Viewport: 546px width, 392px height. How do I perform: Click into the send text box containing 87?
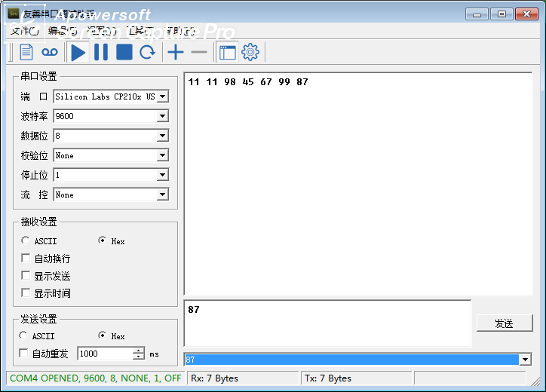click(327, 323)
